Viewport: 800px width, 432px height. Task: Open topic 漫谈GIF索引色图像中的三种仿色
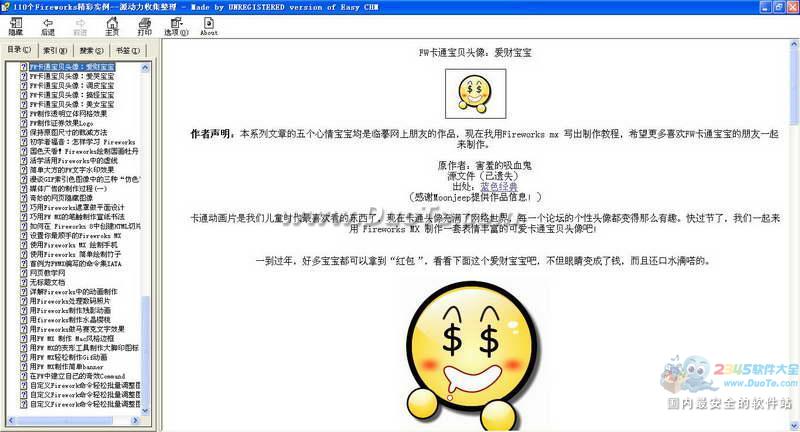click(84, 179)
